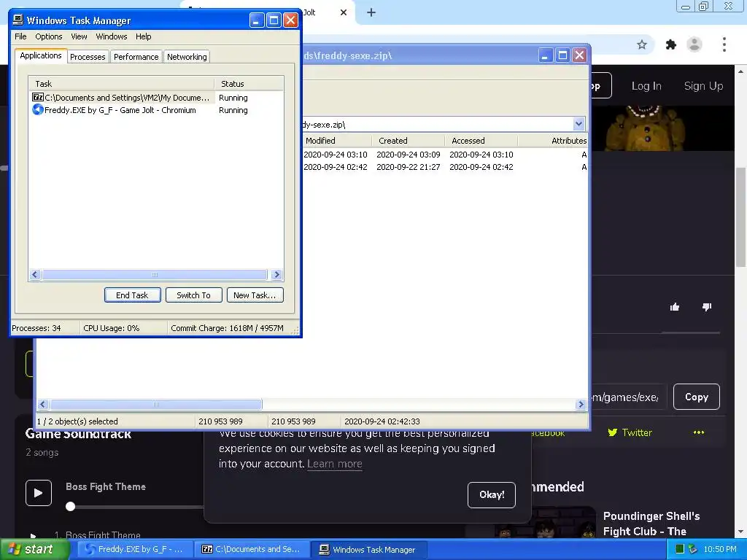Screen dimensions: 747x560
Task: Switch to the 7-Zip taskbar button
Action: (252, 549)
